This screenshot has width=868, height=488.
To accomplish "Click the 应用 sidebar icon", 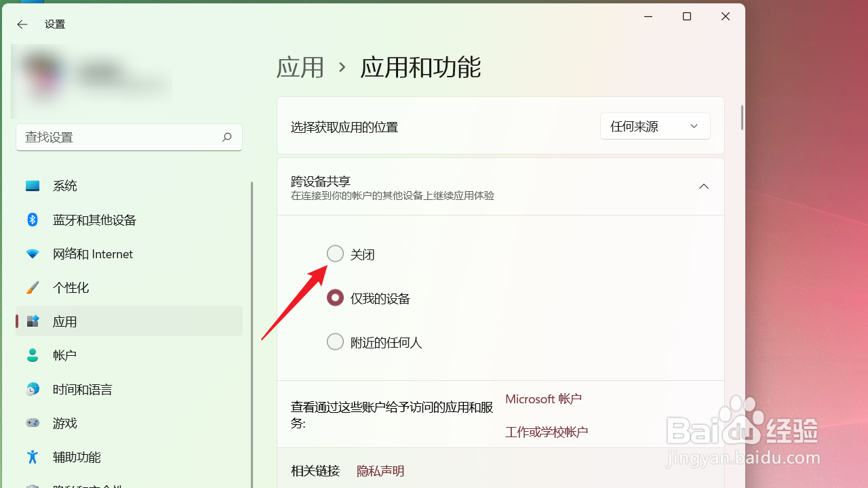I will [x=33, y=321].
